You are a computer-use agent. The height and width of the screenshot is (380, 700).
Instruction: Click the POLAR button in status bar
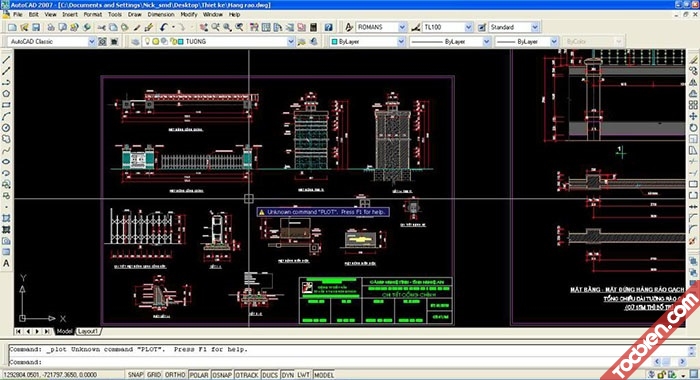pos(199,375)
